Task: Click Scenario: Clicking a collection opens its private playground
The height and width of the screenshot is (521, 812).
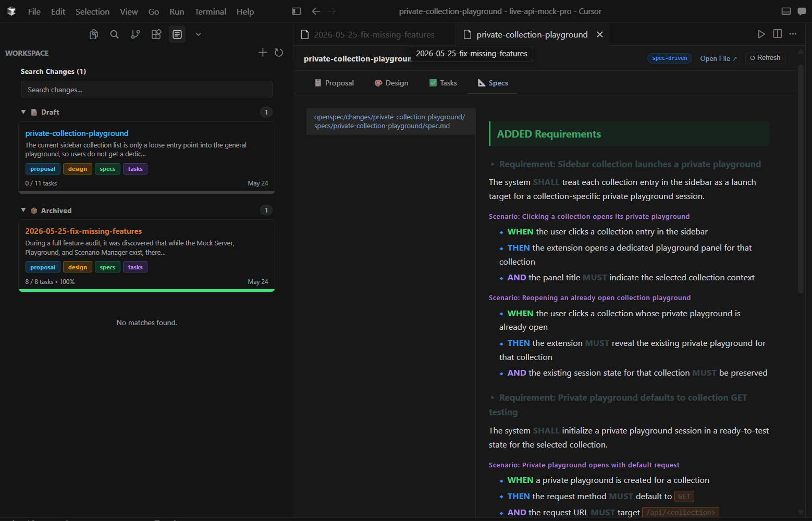Action: (589, 216)
